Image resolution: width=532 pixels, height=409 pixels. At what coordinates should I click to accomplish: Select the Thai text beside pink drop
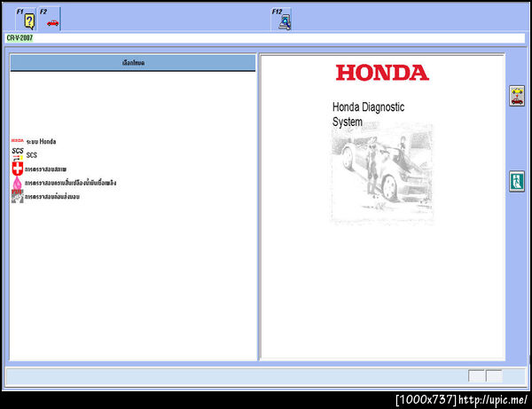click(71, 183)
